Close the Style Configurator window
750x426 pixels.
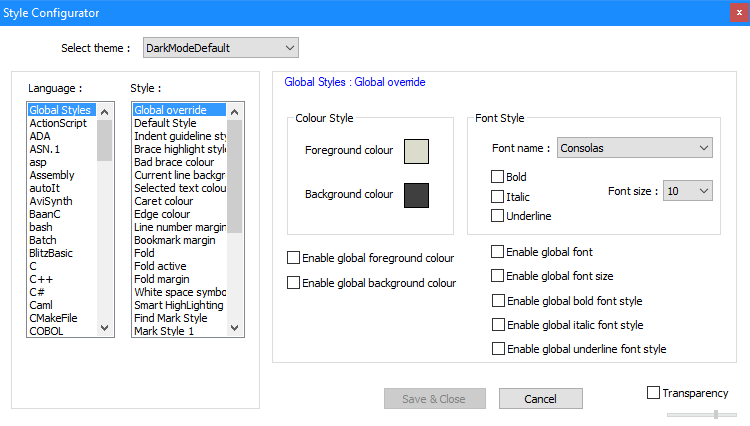(x=739, y=12)
